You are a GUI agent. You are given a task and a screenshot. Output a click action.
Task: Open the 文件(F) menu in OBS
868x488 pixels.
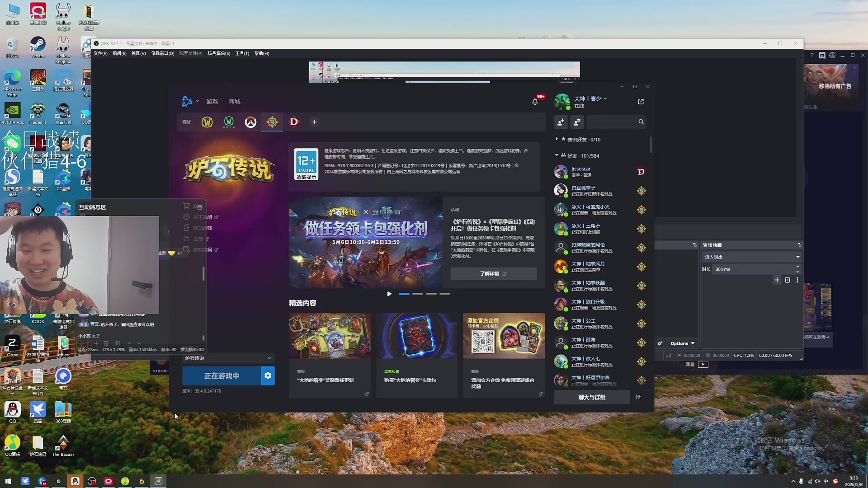click(x=100, y=53)
